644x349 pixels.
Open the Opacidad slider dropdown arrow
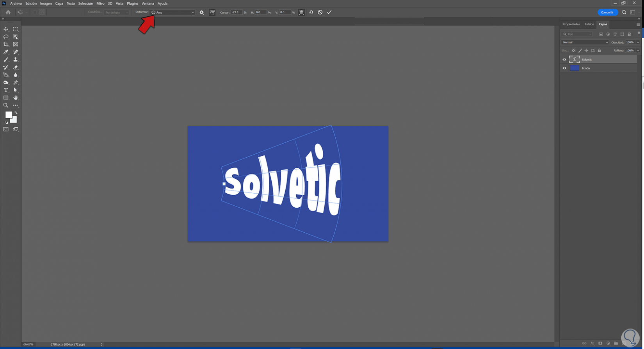pyautogui.click(x=638, y=43)
